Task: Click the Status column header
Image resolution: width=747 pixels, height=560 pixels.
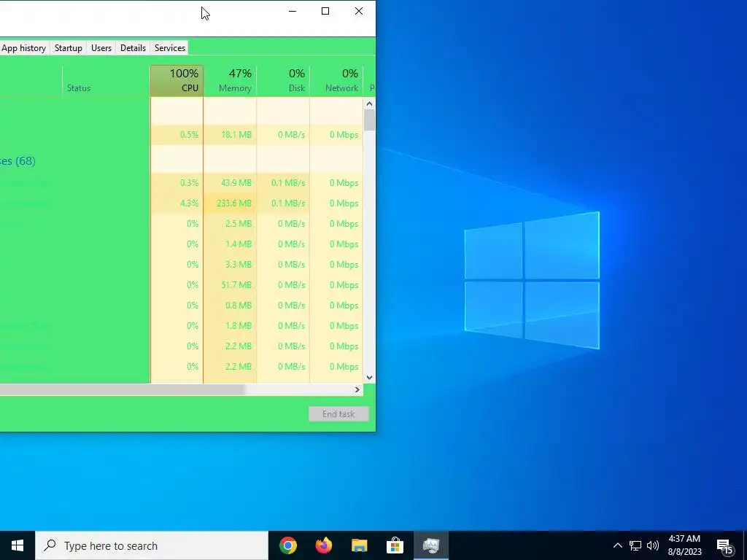Action: tap(107, 81)
